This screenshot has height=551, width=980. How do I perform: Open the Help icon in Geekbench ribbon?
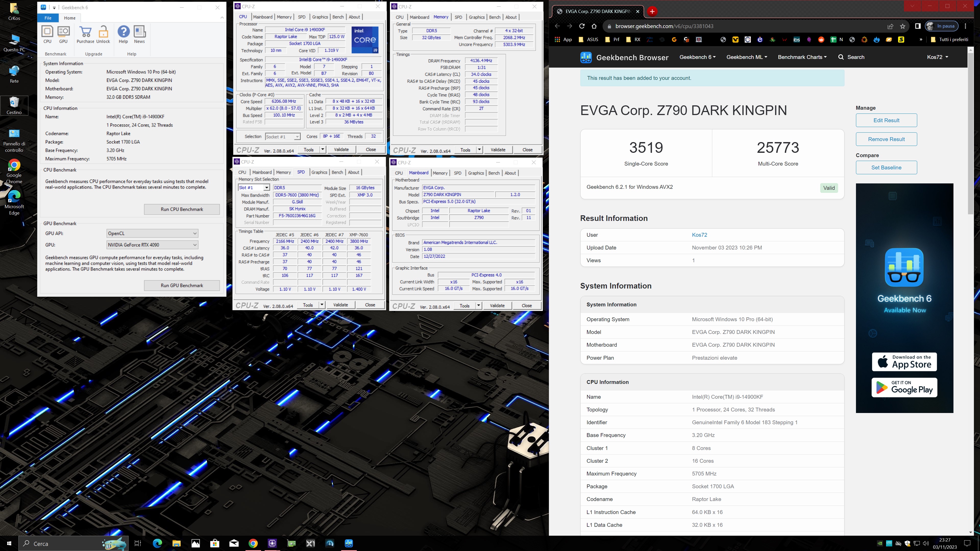123,35
